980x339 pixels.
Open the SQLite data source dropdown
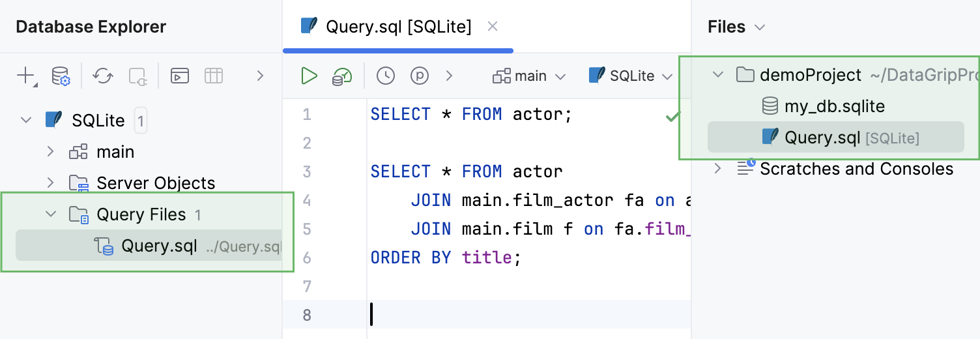[630, 76]
